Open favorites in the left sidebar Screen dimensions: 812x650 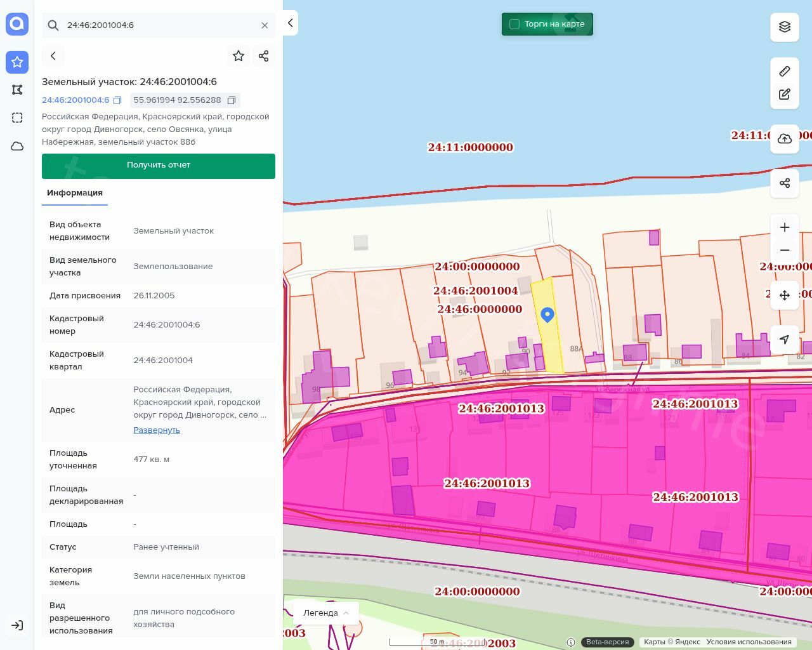(17, 62)
